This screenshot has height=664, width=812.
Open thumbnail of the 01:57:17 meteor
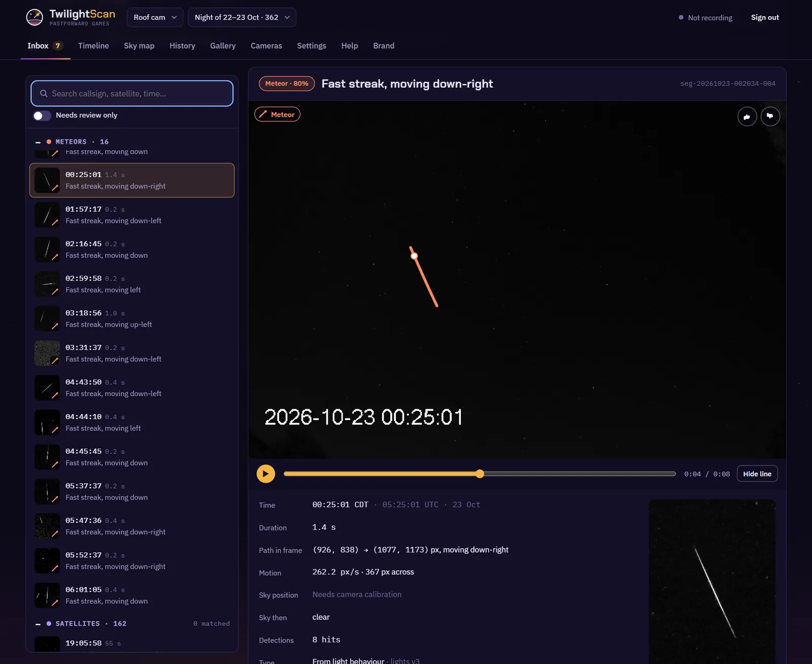(x=47, y=215)
